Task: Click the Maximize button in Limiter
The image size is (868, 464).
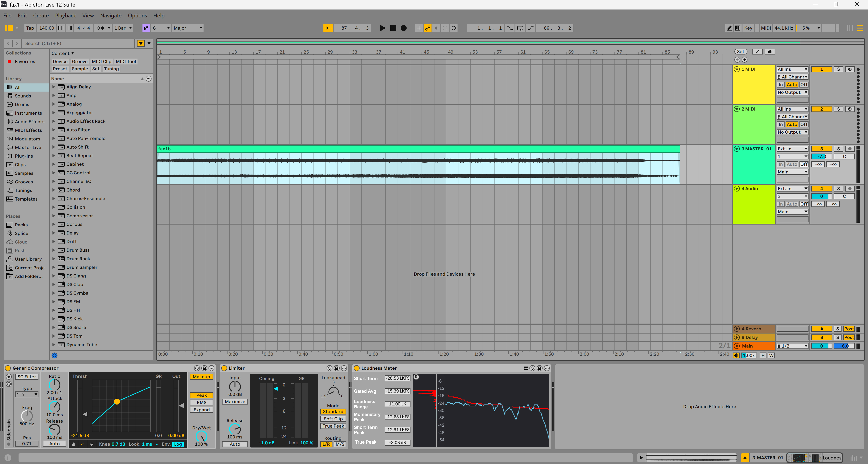Action: click(x=235, y=402)
